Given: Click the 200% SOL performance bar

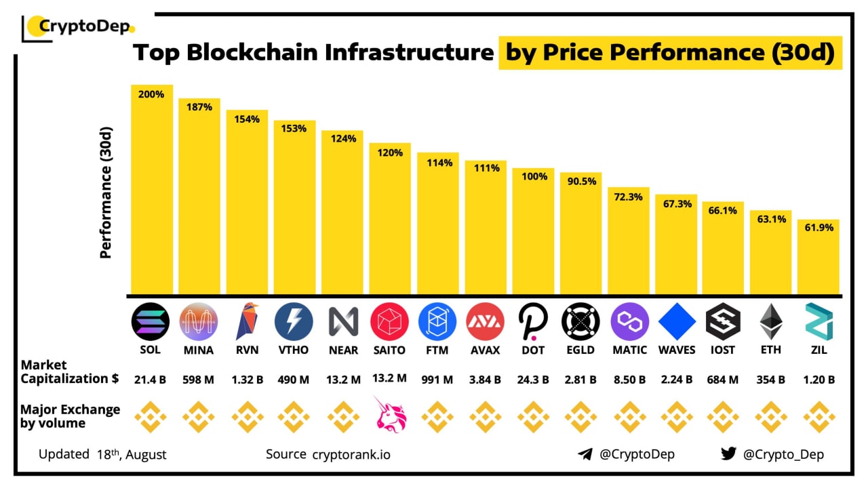Looking at the screenshot, I should 152,190.
